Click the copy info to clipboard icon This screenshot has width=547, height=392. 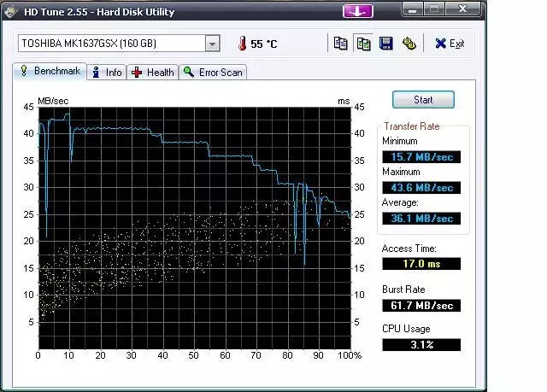click(340, 44)
